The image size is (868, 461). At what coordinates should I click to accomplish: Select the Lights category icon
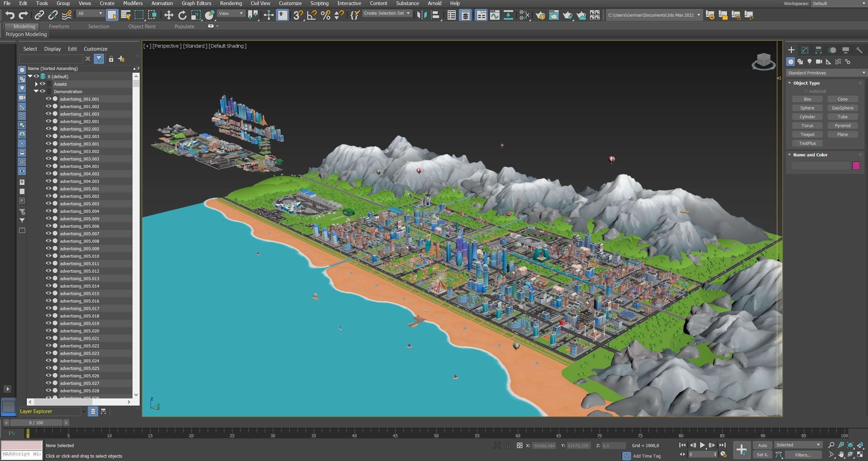810,62
